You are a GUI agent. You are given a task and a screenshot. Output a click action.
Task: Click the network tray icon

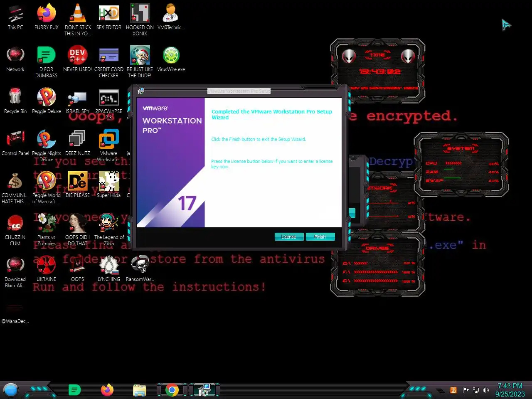pyautogui.click(x=476, y=390)
